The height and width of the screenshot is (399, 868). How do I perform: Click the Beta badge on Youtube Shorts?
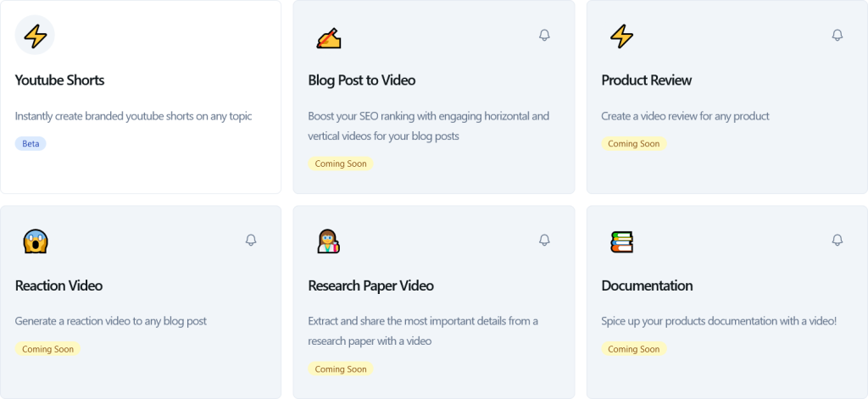coord(31,144)
